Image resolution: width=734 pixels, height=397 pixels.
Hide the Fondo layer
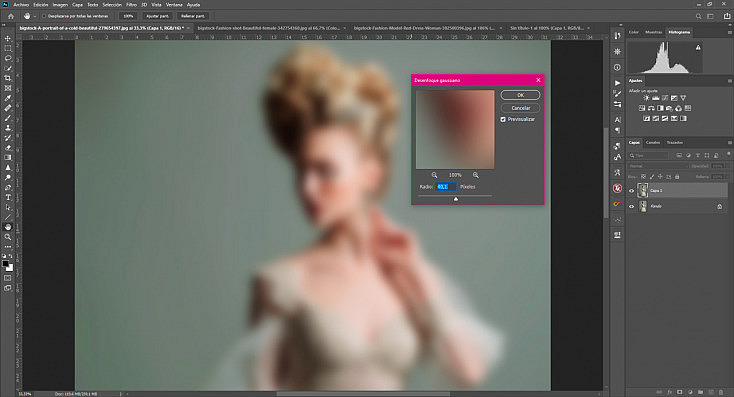pyautogui.click(x=631, y=206)
